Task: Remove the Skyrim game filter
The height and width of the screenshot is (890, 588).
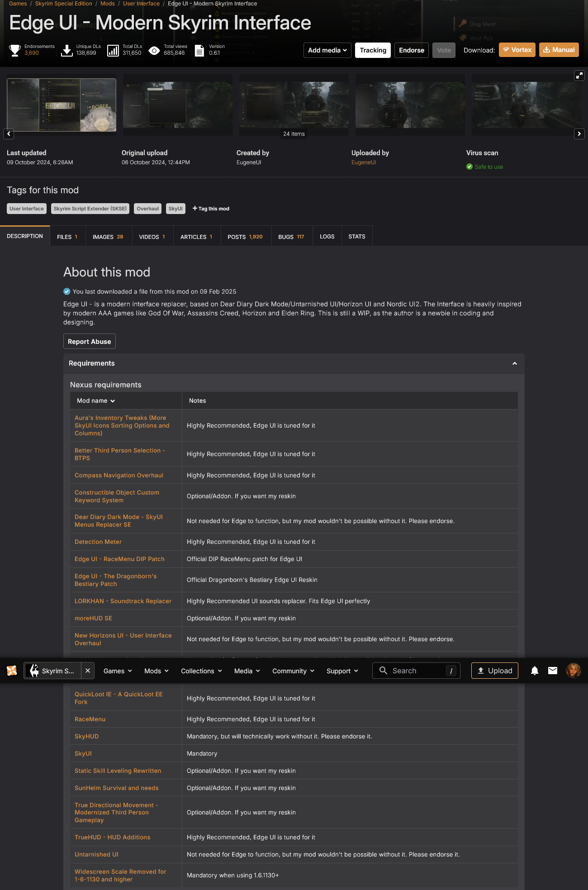Action: [x=88, y=671]
